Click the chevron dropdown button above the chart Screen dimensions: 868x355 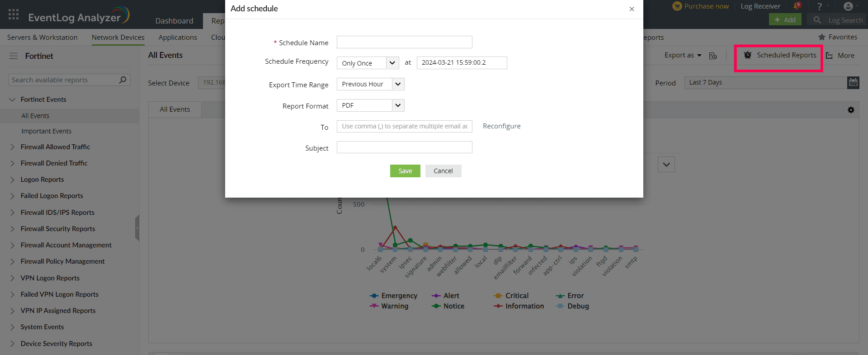click(x=666, y=165)
